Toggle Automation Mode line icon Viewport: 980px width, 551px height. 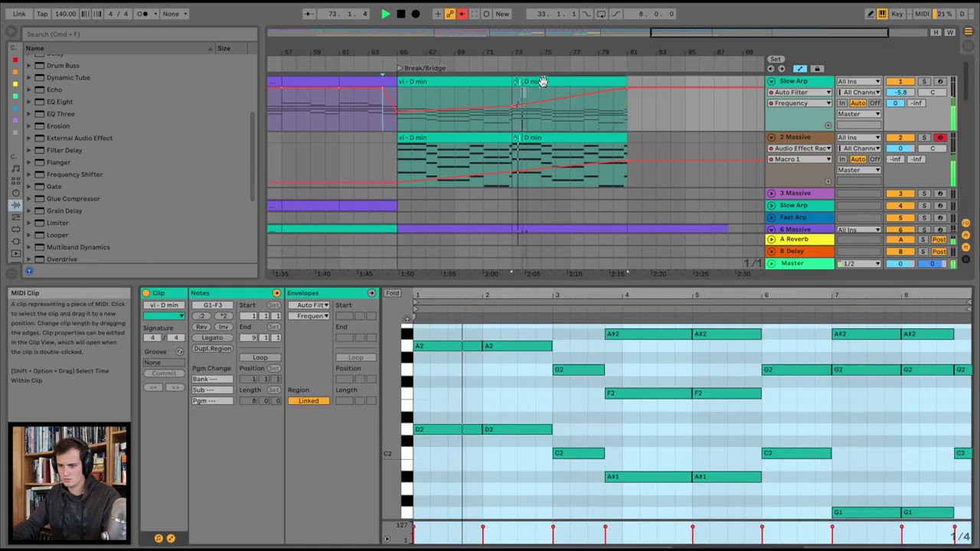tap(799, 69)
